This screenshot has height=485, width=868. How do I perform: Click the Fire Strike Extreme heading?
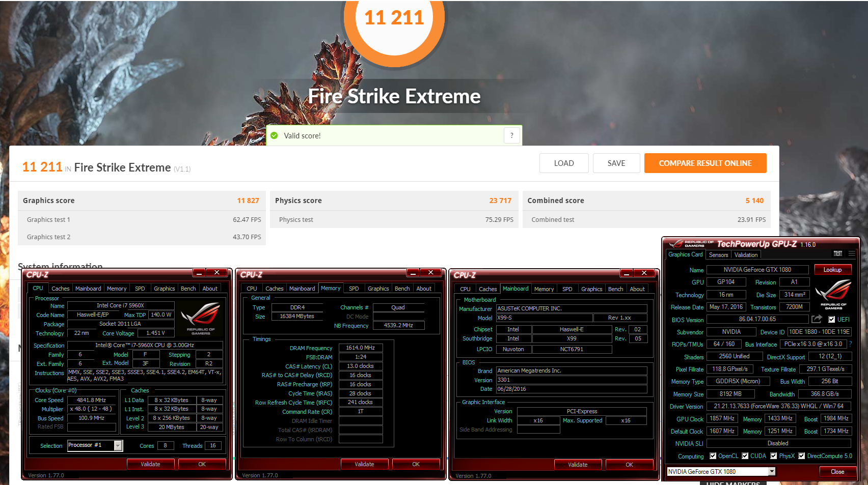click(394, 96)
